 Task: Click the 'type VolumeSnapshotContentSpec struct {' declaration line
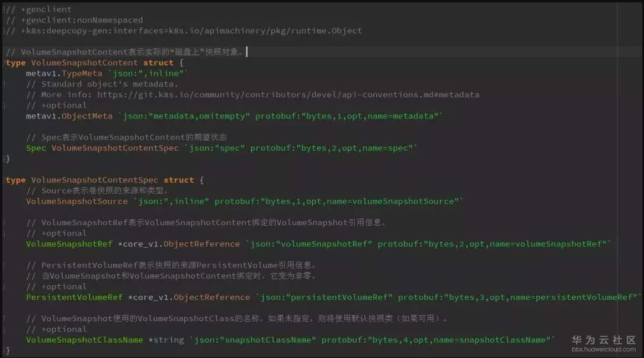(105, 180)
